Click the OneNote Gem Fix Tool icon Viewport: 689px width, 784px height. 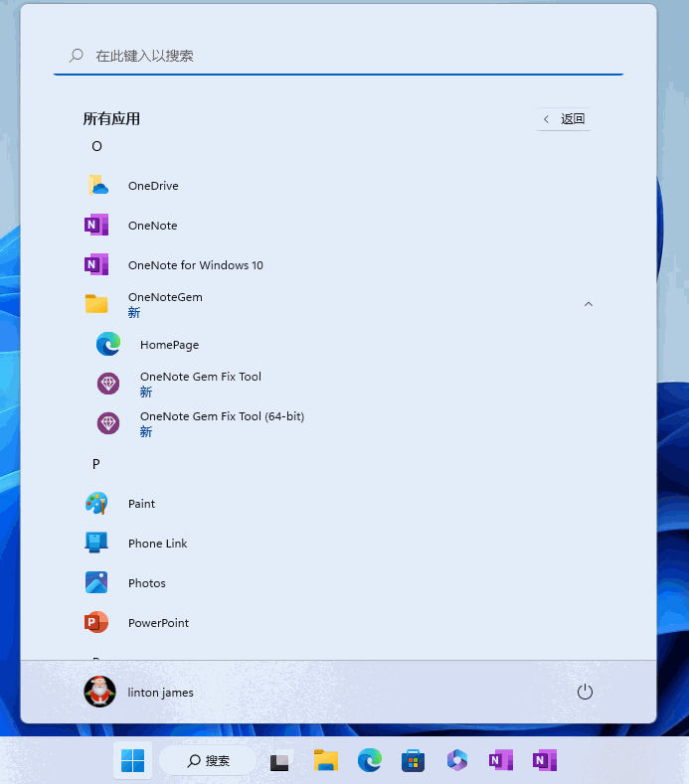pos(108,384)
